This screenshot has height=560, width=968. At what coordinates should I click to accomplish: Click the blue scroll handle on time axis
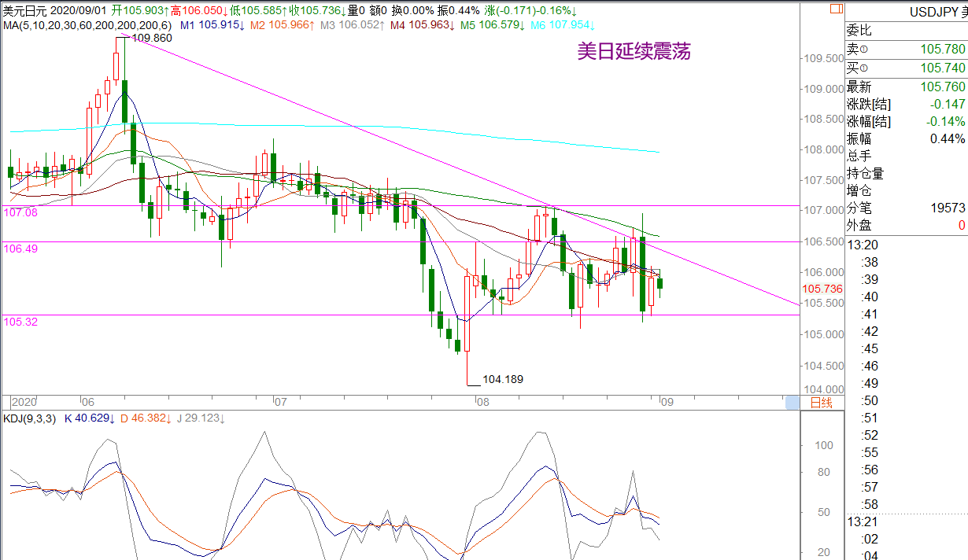click(x=793, y=403)
